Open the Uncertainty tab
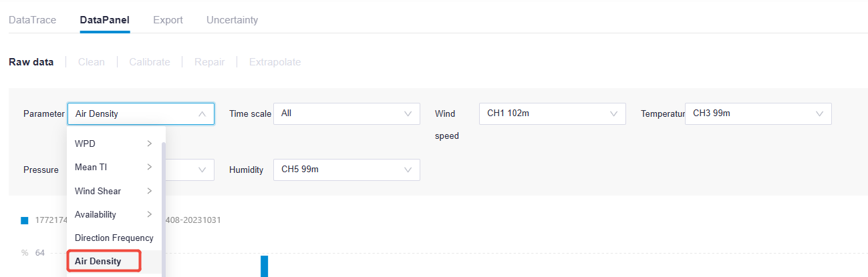868x277 pixels. pos(232,20)
